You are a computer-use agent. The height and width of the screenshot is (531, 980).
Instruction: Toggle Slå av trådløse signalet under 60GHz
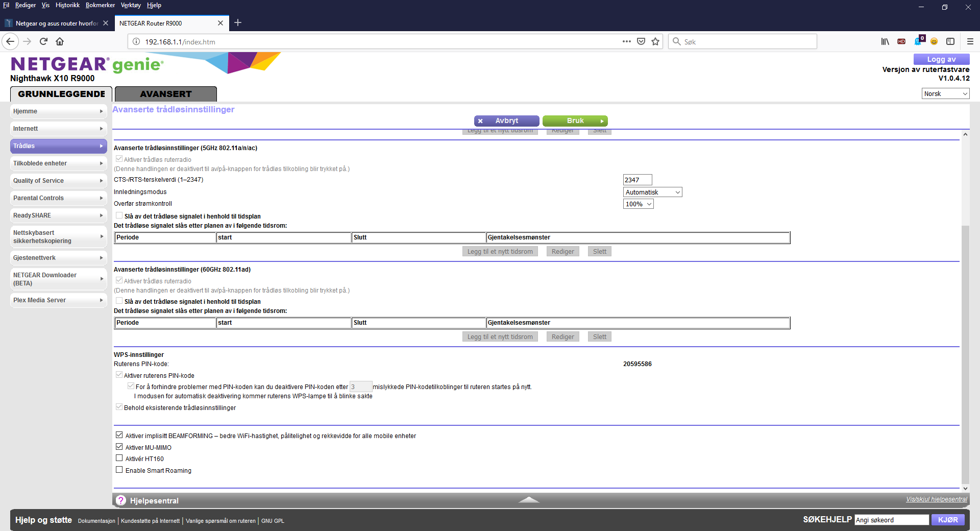pyautogui.click(x=119, y=301)
